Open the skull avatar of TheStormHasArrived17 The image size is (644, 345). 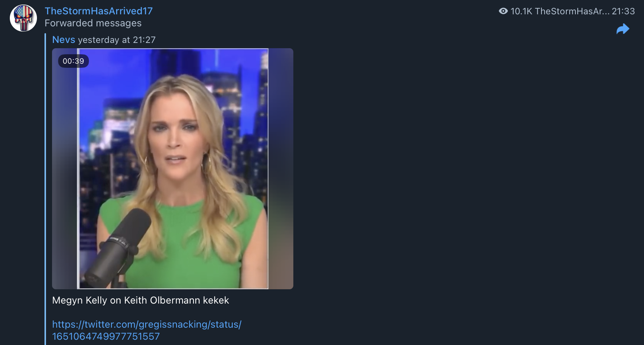[23, 18]
